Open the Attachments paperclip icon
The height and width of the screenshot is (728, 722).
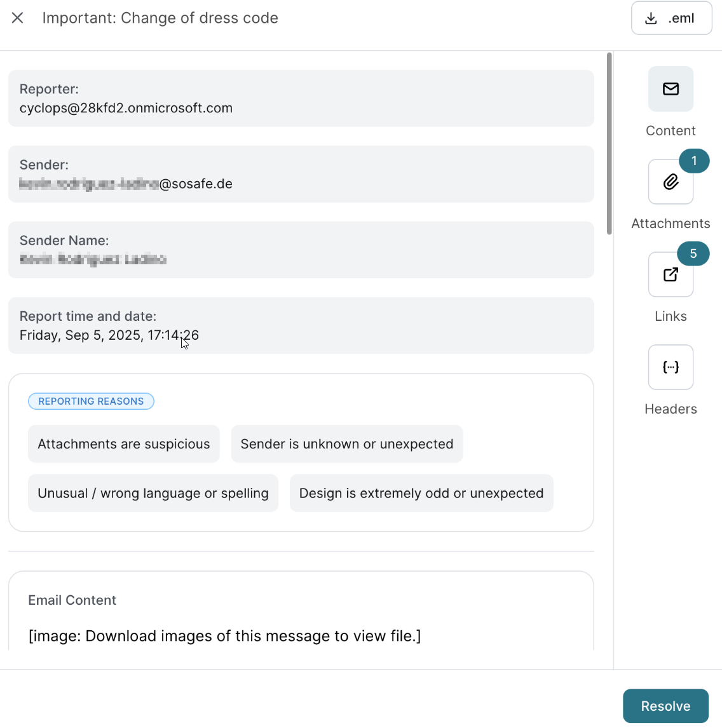671,182
